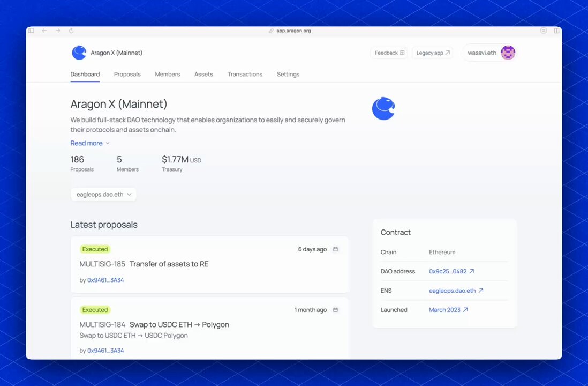The height and width of the screenshot is (386, 588).
Task: Expand the Read more description link
Action: click(x=90, y=143)
